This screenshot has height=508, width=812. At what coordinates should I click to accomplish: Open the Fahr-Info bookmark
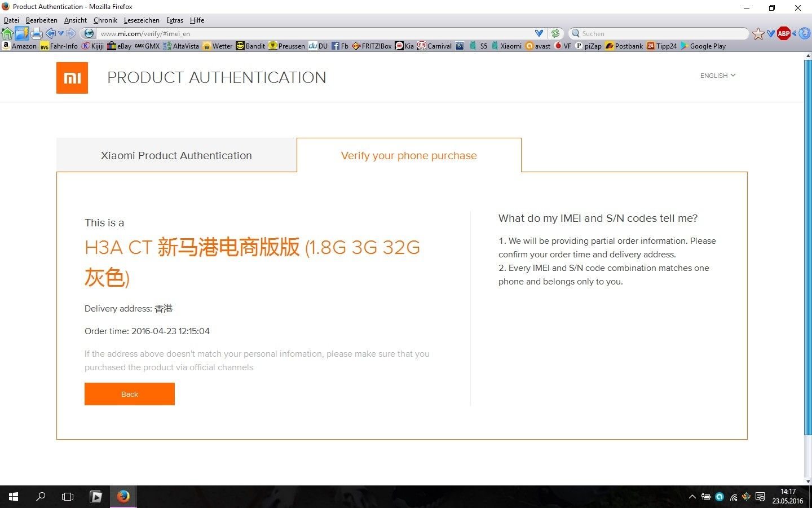pyautogui.click(x=59, y=46)
